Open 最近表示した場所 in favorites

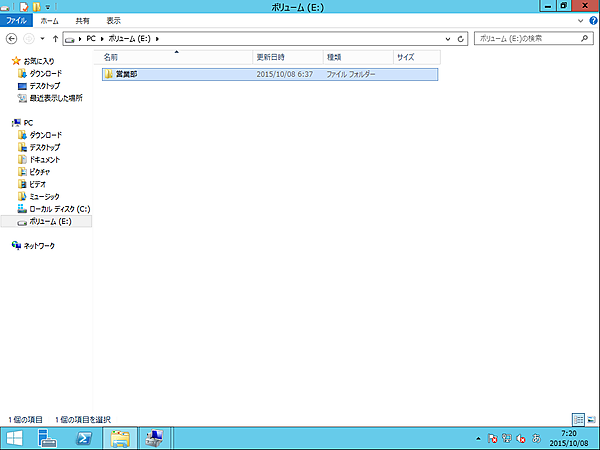point(50,98)
